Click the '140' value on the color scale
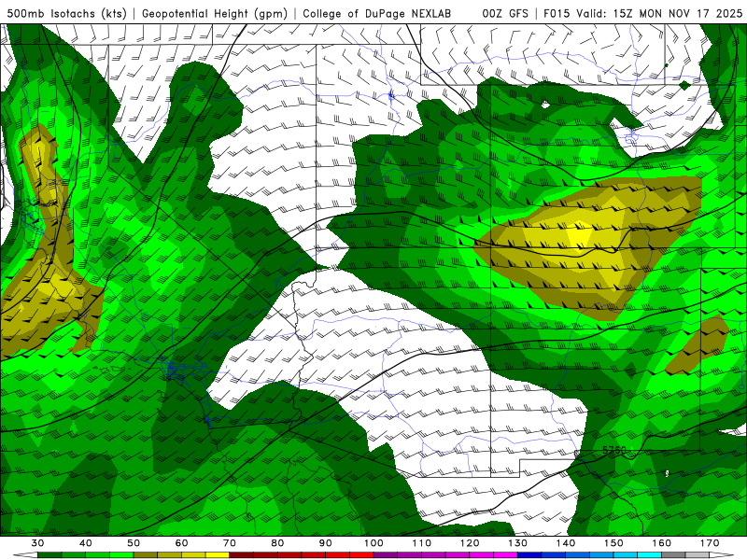The width and height of the screenshot is (747, 560). (x=566, y=543)
